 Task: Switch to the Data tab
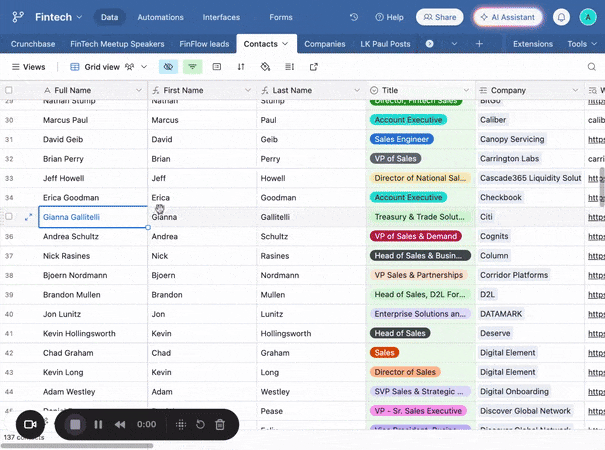pyautogui.click(x=110, y=17)
